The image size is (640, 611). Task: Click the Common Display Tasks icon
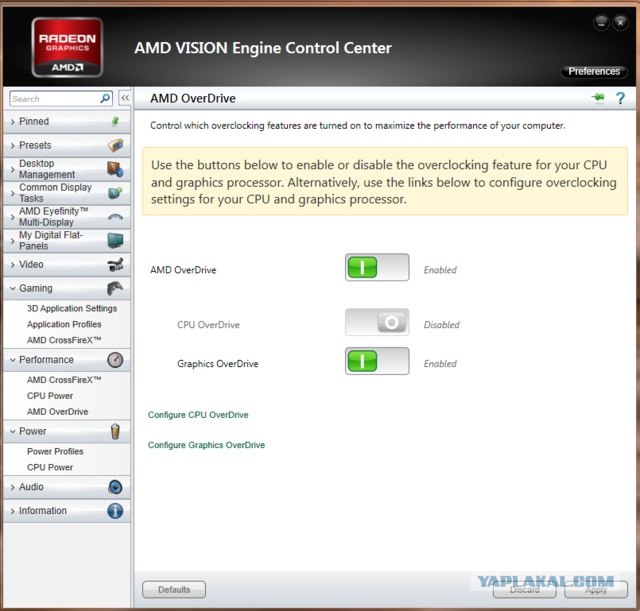116,192
